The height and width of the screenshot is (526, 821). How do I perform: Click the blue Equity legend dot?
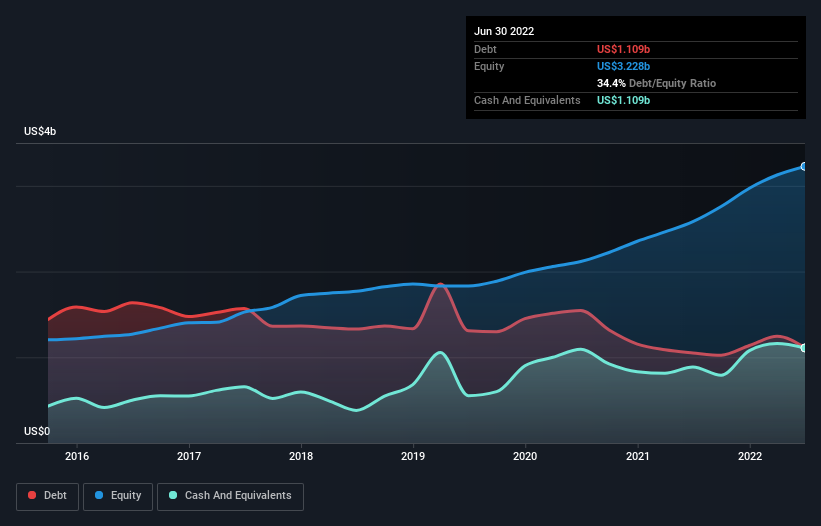[99, 495]
